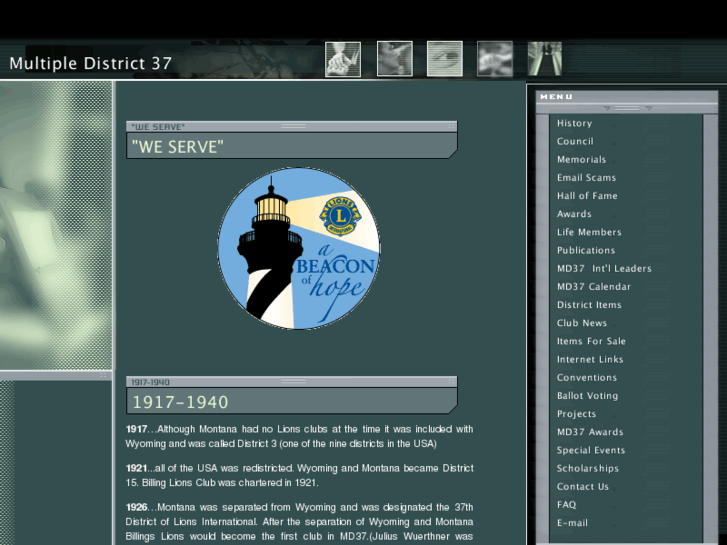Click the right arrow on menu header
727x545 pixels.
click(x=648, y=109)
